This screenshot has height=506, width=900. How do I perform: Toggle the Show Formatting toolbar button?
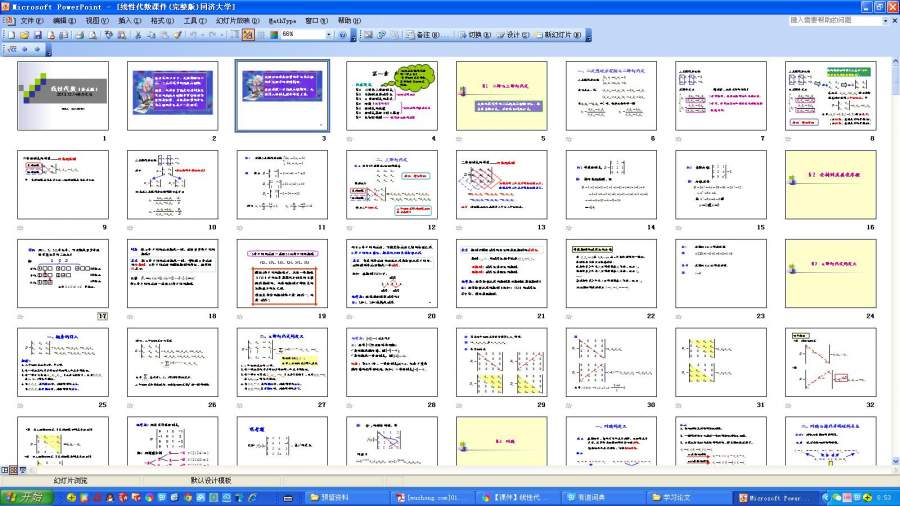pos(249,35)
